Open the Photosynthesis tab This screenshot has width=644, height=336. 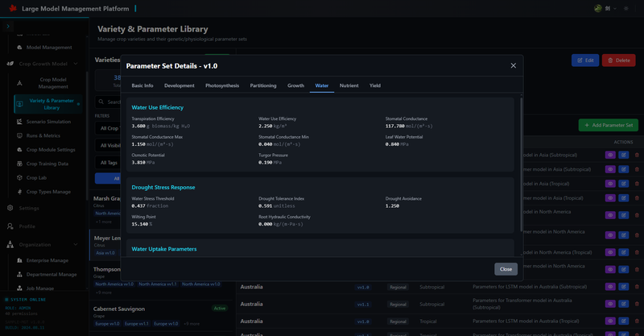click(222, 85)
